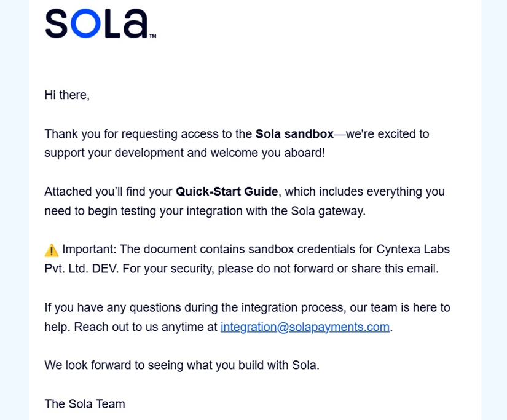Open the integration@solapayments.com email link
Screen dimensions: 507x420
click(305, 327)
